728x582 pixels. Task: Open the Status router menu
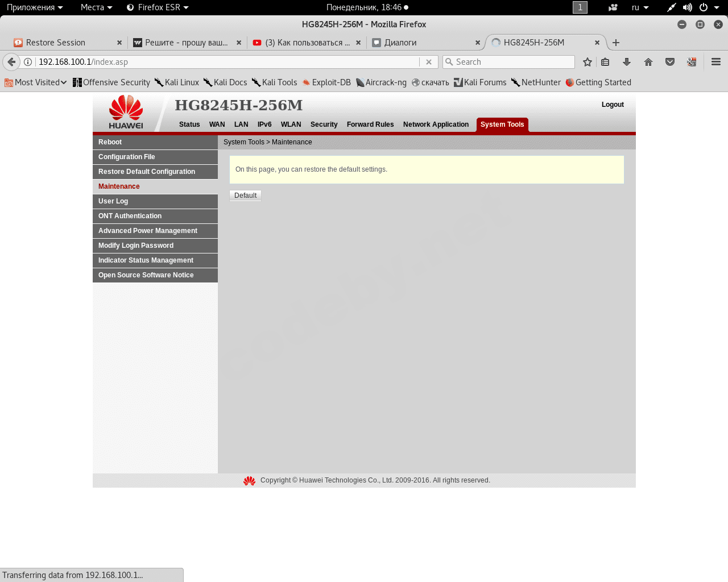(x=189, y=124)
